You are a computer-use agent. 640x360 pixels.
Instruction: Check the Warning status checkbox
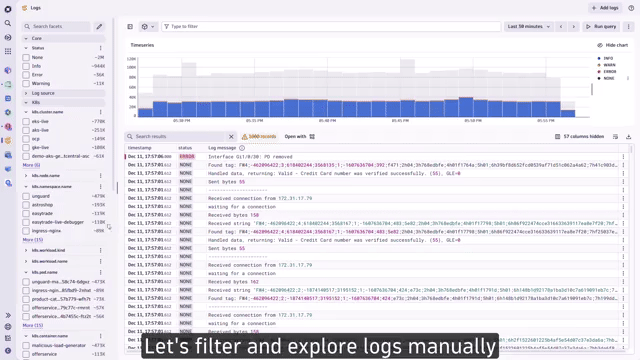[26, 84]
